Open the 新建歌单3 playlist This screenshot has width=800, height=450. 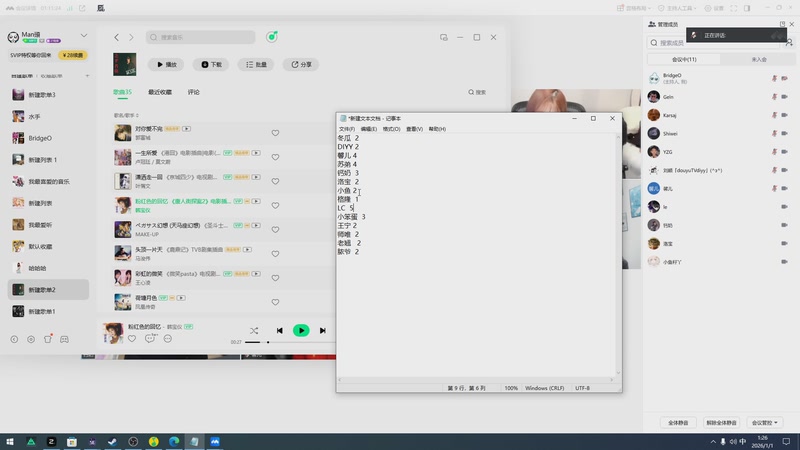point(48,95)
